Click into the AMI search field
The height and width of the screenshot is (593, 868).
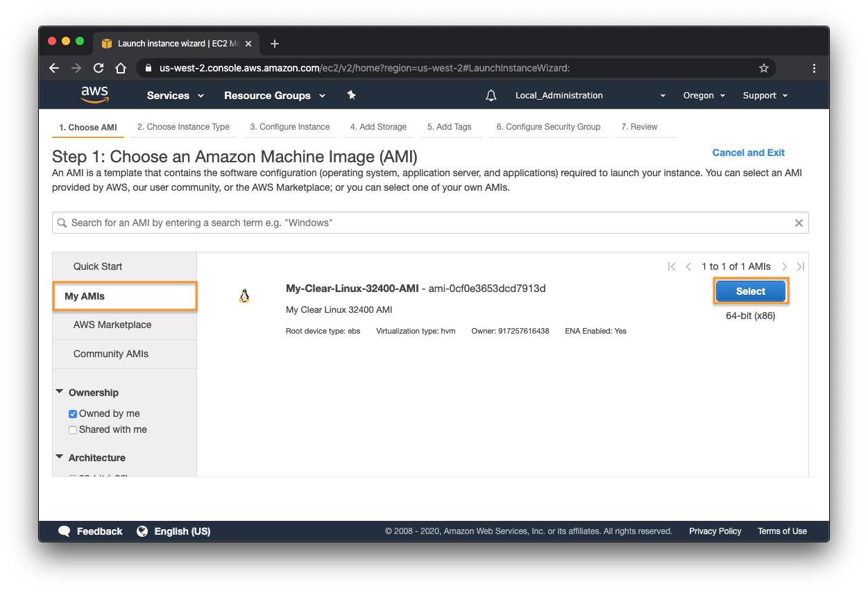430,223
